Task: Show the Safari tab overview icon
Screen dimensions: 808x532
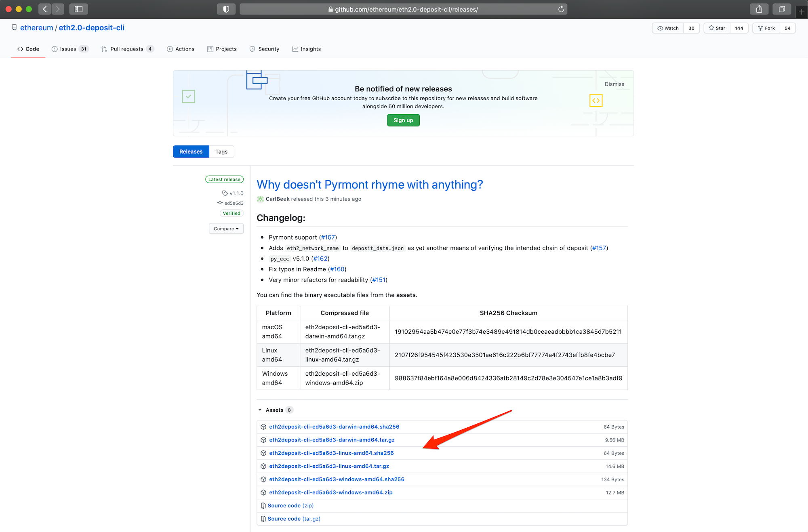Action: point(782,9)
